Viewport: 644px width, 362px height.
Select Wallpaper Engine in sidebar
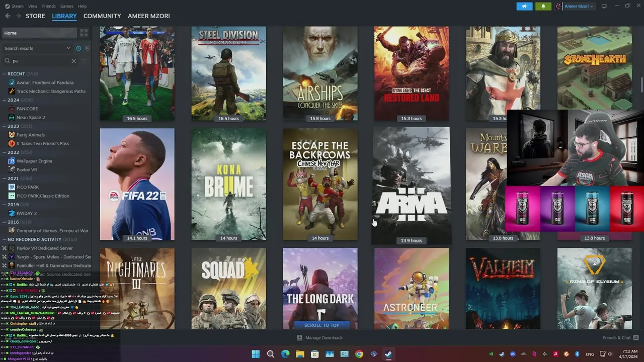click(x=34, y=161)
